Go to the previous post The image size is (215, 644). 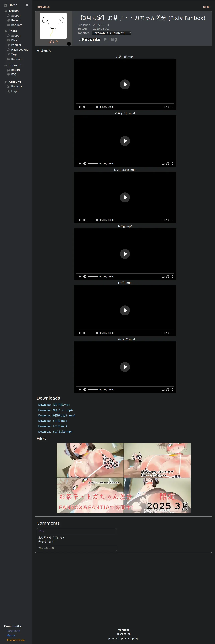tap(43, 7)
